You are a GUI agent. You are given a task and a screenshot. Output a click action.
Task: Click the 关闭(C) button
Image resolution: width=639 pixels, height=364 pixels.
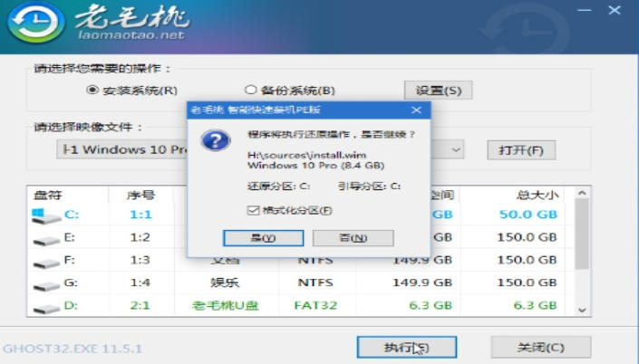click(x=541, y=348)
